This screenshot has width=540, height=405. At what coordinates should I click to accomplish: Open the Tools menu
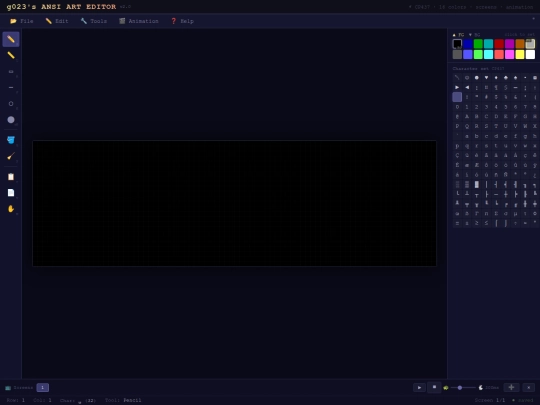tap(94, 21)
